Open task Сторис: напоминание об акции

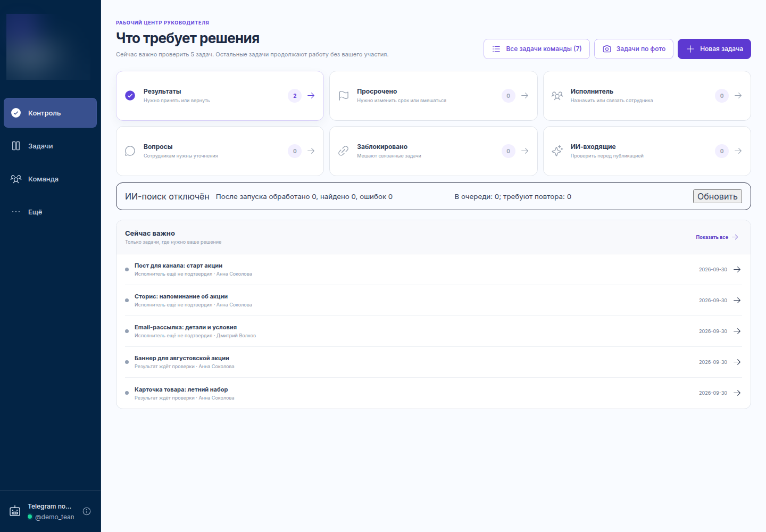click(434, 301)
